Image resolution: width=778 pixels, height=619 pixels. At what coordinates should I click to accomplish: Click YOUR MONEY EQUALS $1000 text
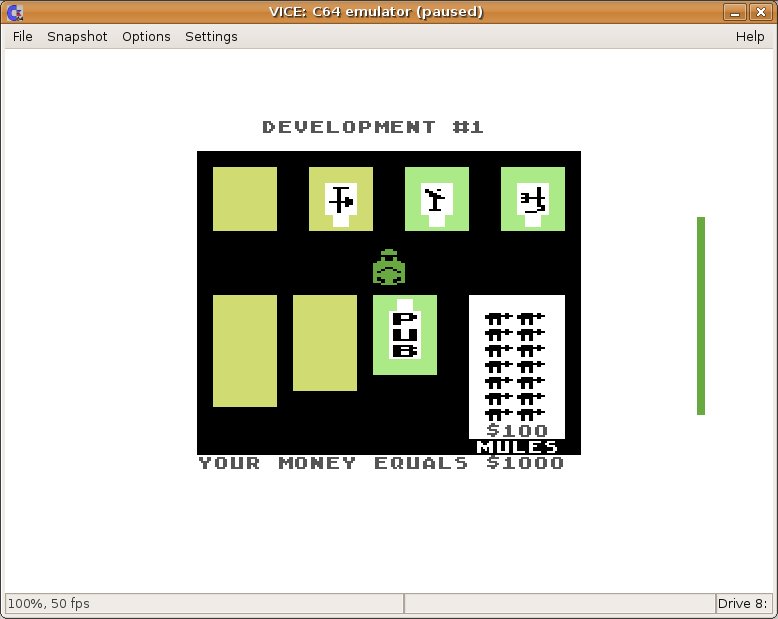click(x=381, y=463)
